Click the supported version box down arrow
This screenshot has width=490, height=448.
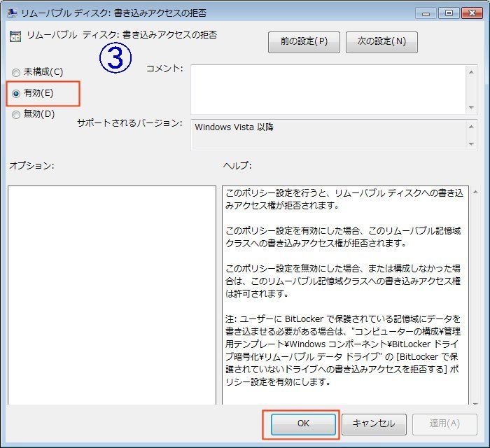tap(471, 143)
